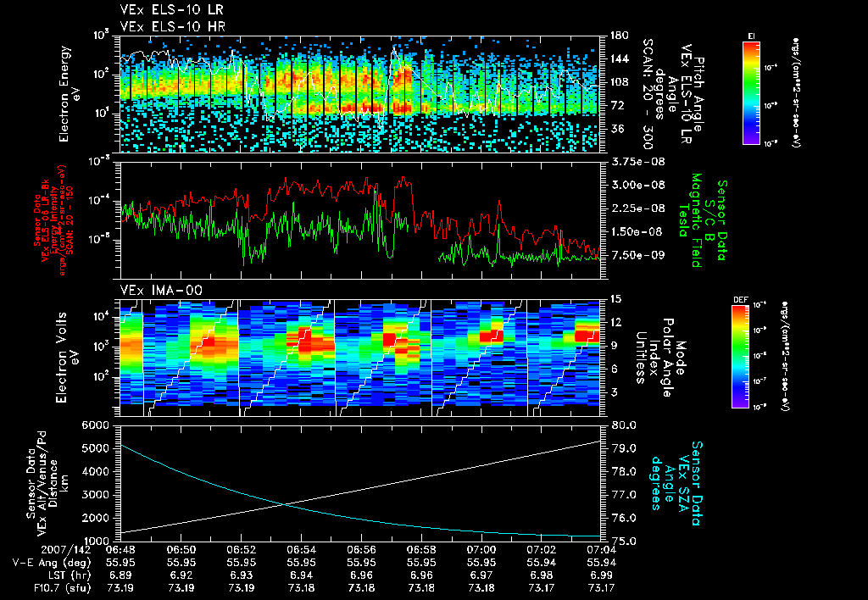Image resolution: width=868 pixels, height=600 pixels.
Task: Click magnetic field tick 2.25e-08
Action: [637, 208]
